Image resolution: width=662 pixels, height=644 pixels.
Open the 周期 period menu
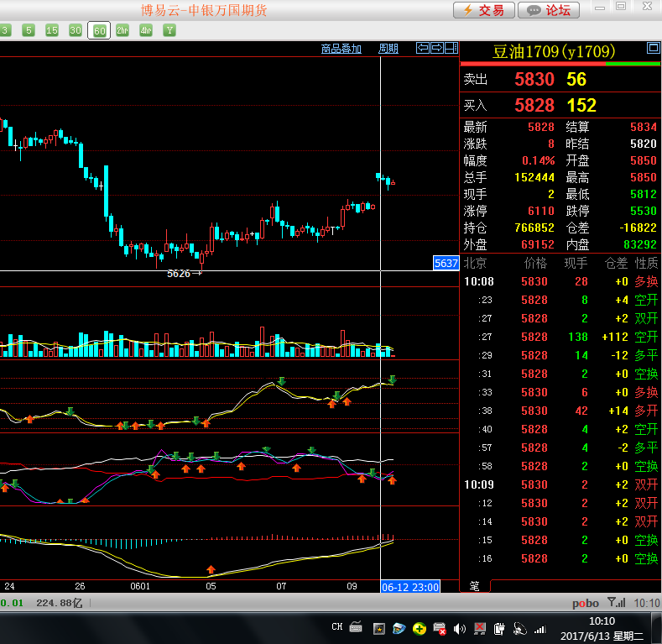pos(388,49)
